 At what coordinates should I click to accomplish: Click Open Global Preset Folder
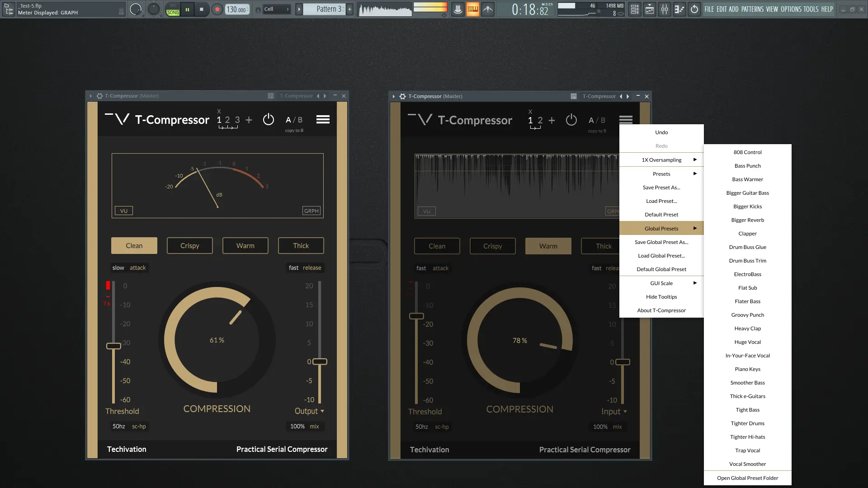tap(747, 478)
